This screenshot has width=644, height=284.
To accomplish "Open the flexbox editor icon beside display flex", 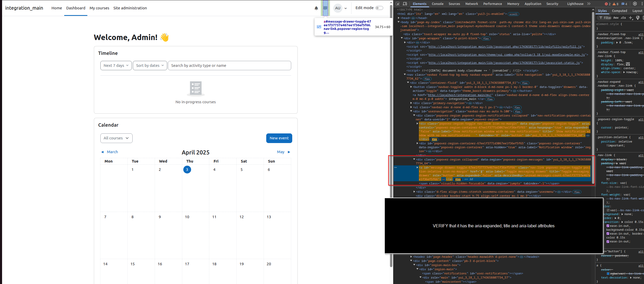I will point(628,64).
